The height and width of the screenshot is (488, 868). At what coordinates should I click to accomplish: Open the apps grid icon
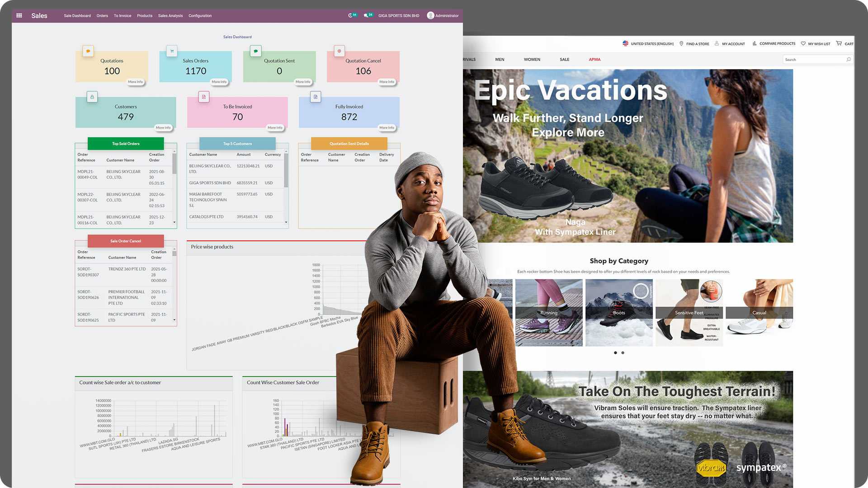[x=19, y=15]
